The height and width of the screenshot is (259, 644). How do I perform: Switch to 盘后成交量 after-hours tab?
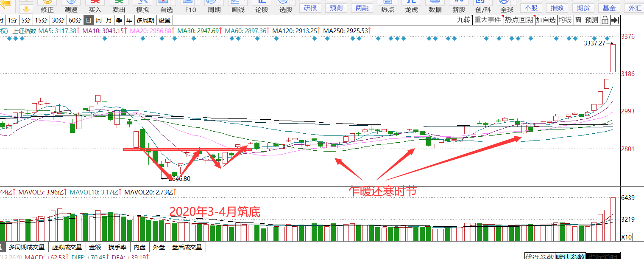click(187, 247)
